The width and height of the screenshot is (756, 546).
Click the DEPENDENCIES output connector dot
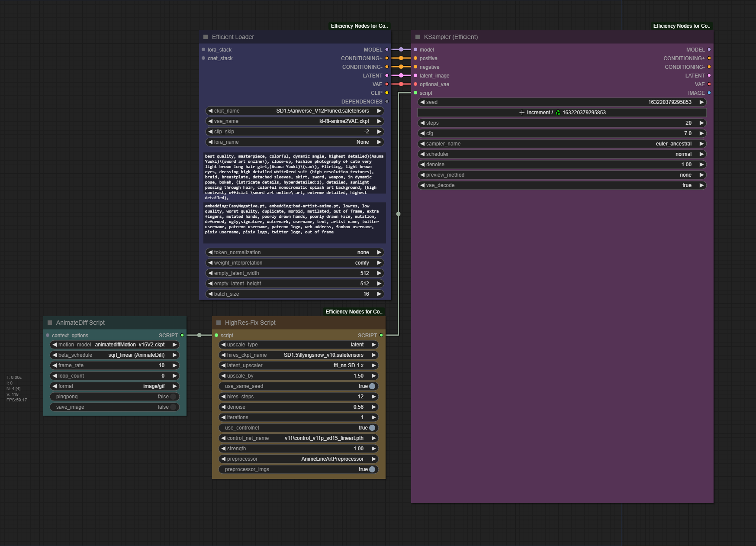(x=386, y=102)
